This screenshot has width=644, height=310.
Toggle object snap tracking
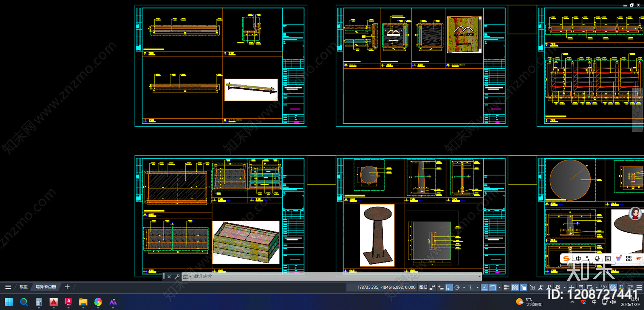pyautogui.click(x=485, y=287)
